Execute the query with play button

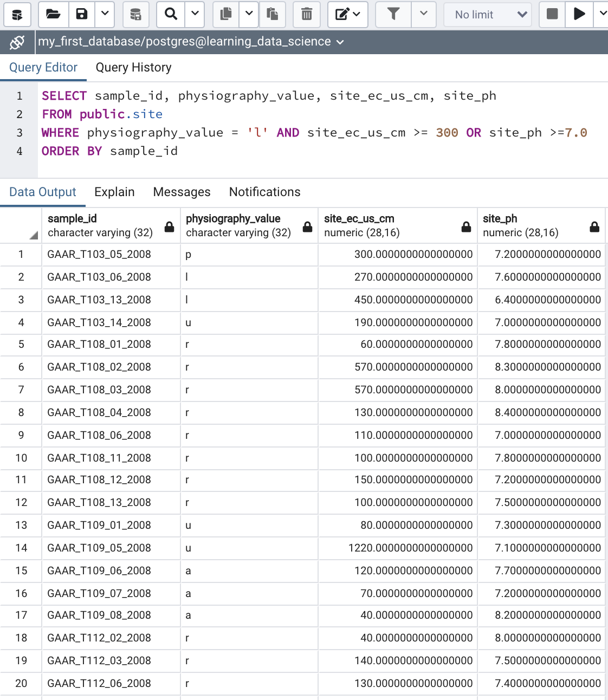[x=579, y=14]
